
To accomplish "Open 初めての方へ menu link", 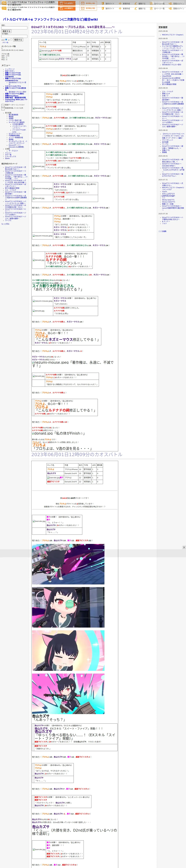I will [10, 71].
